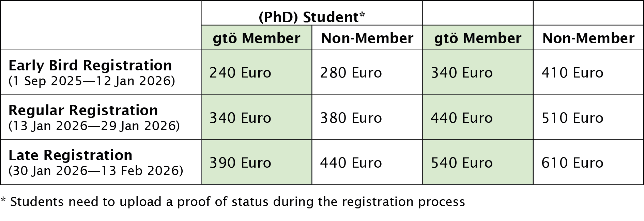Pick the 610 Euro price cell
The width and height of the screenshot is (644, 221).
(x=572, y=163)
